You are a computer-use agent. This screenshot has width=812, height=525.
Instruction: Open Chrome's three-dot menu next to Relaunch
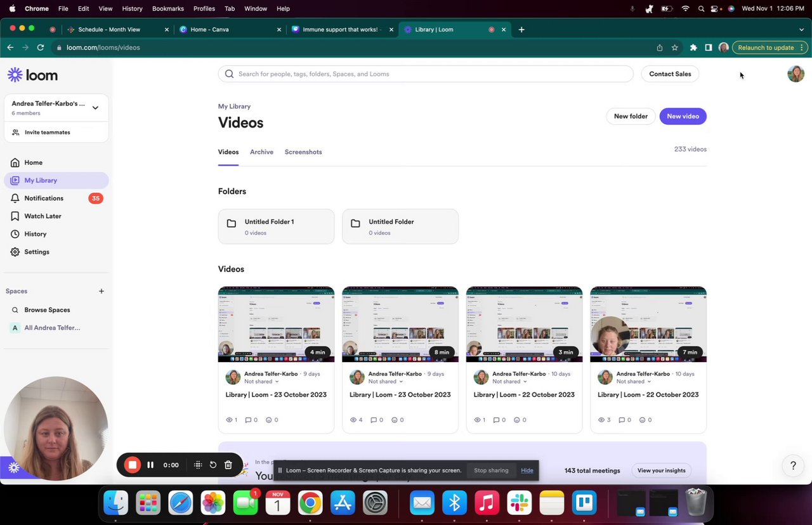(x=802, y=48)
